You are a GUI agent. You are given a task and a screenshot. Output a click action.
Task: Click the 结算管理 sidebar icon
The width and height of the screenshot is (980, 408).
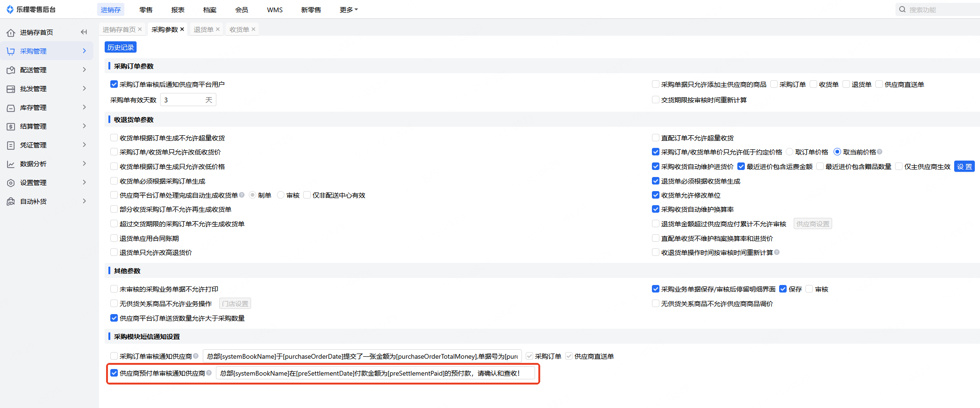(x=11, y=126)
